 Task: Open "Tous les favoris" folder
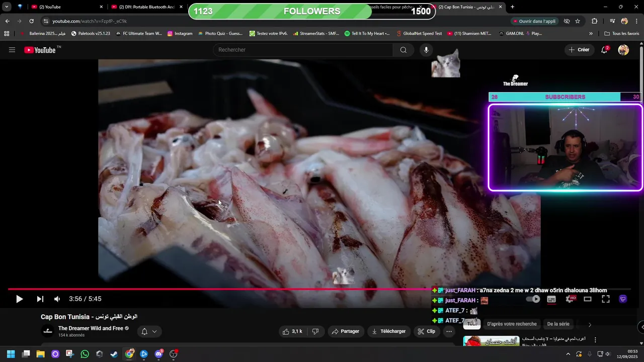(x=622, y=34)
